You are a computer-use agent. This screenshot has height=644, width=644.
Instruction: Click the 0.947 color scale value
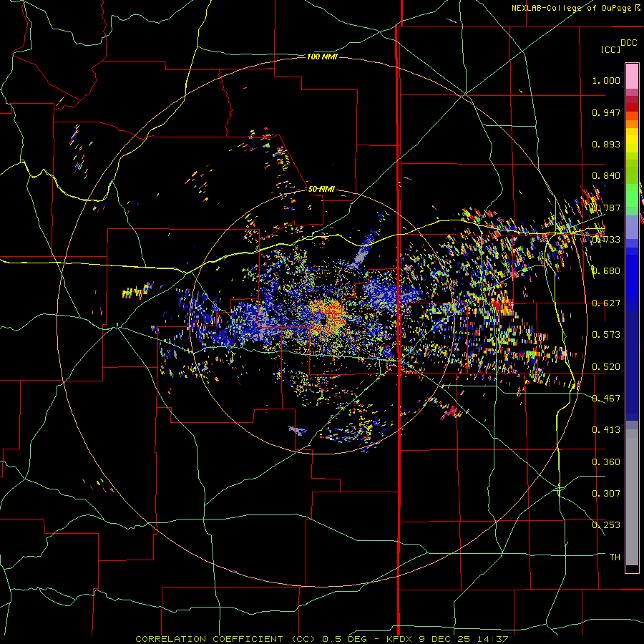[606, 112]
